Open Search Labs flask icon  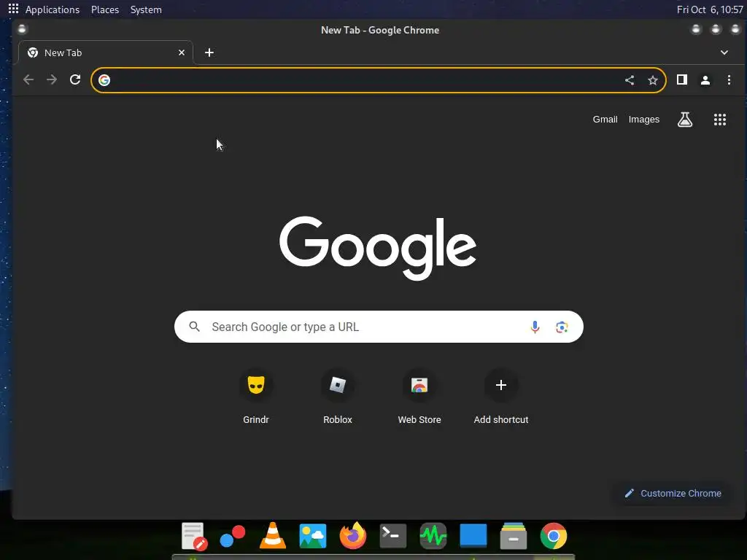pos(684,120)
